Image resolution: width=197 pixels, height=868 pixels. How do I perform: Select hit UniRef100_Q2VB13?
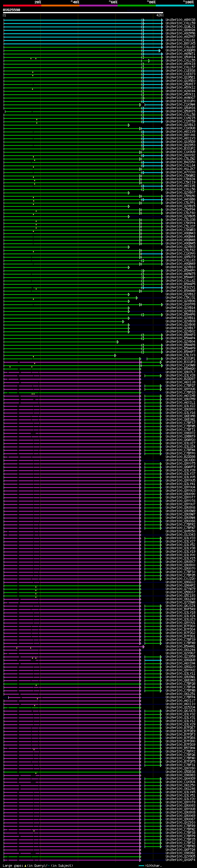coord(180,125)
